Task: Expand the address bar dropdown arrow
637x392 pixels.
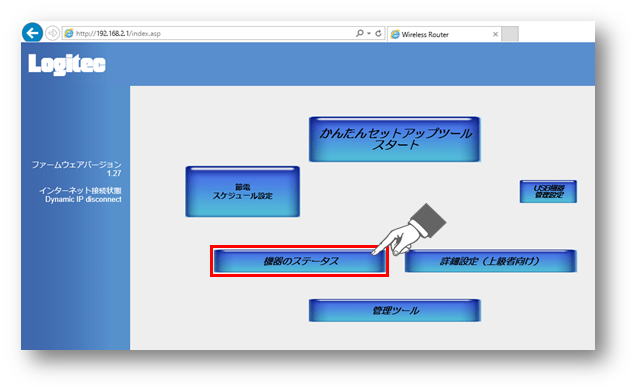Action: [369, 33]
